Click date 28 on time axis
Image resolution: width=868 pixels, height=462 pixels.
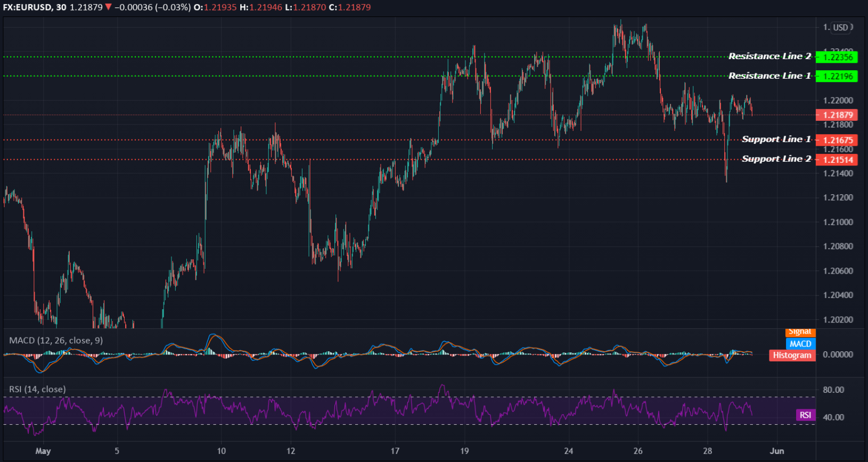(x=708, y=451)
